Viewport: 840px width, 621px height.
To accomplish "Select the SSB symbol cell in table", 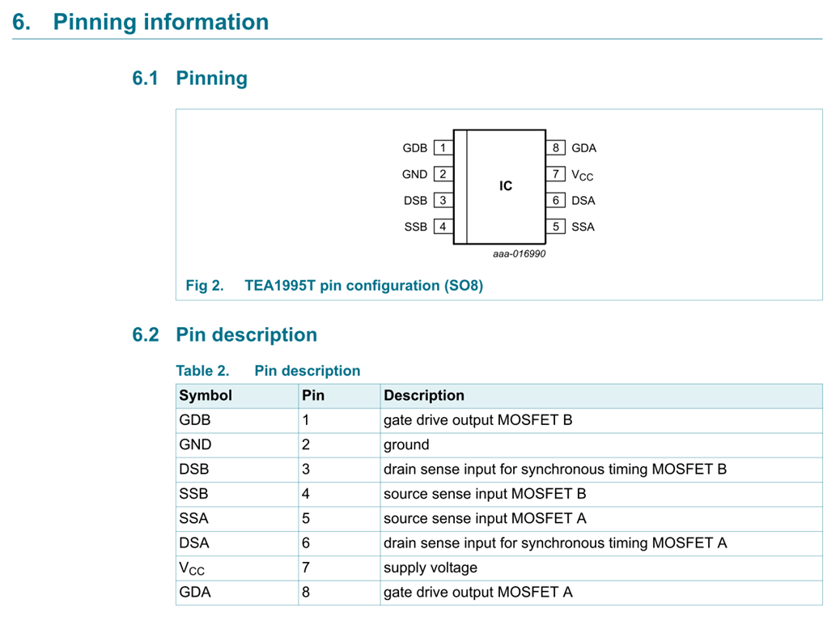I will click(193, 494).
